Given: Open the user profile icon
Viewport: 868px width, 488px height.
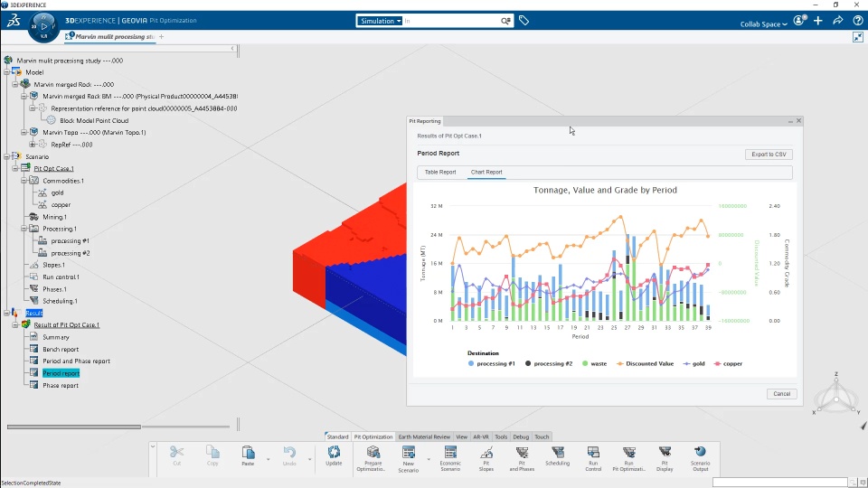Looking at the screenshot, I should coord(798,21).
